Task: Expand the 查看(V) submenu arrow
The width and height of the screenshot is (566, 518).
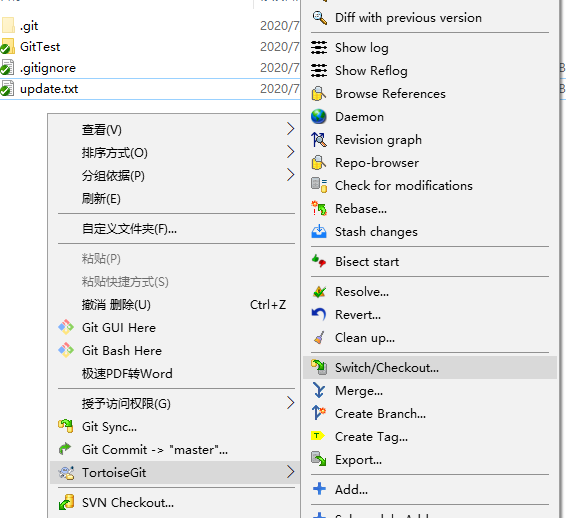Action: [x=291, y=129]
